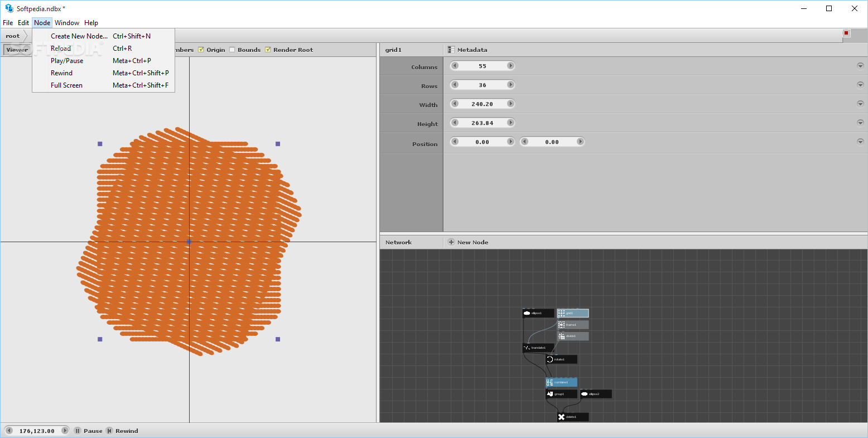Screen dimensions: 868x438
Task: Select the grid1 node in the network
Action: pyautogui.click(x=573, y=313)
